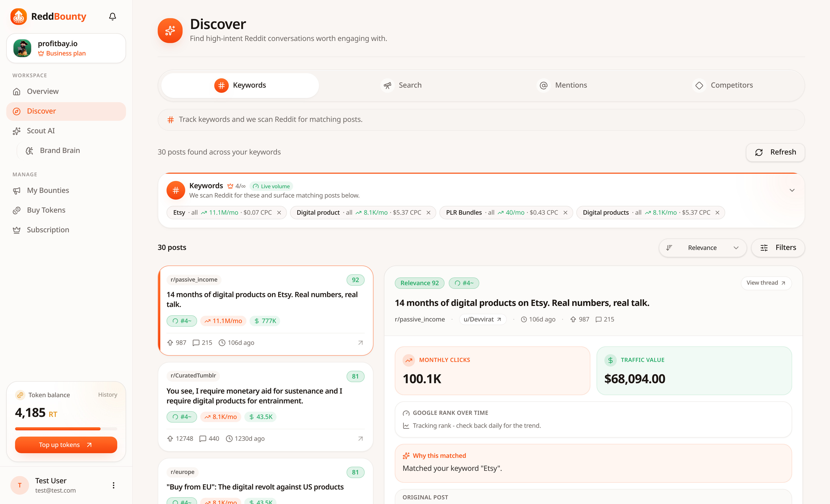
Task: Click the comments icon showing 215 on first card
Action: [x=196, y=343]
